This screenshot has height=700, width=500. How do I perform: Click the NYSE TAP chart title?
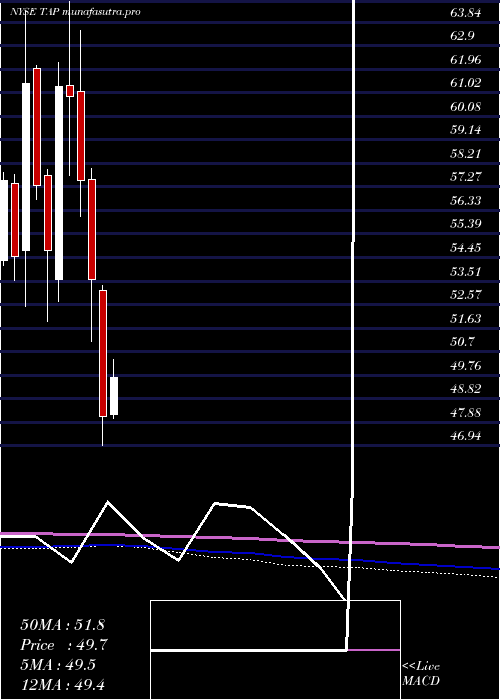pos(75,12)
